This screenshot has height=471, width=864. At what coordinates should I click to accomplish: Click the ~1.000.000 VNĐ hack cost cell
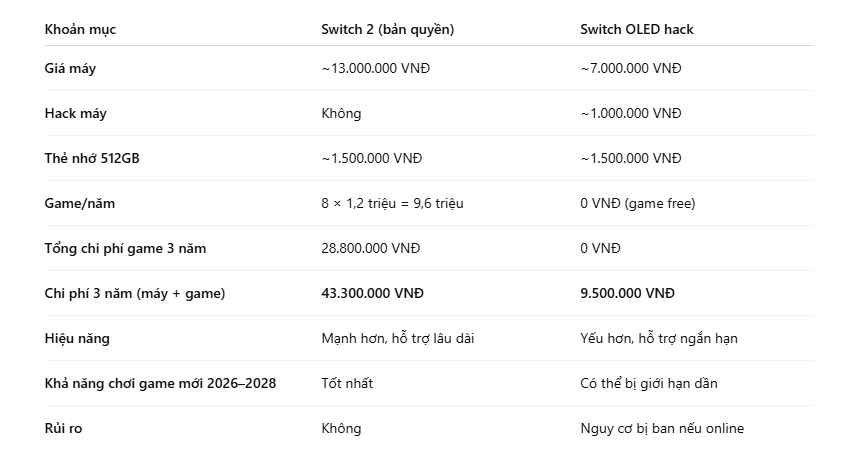(x=631, y=113)
